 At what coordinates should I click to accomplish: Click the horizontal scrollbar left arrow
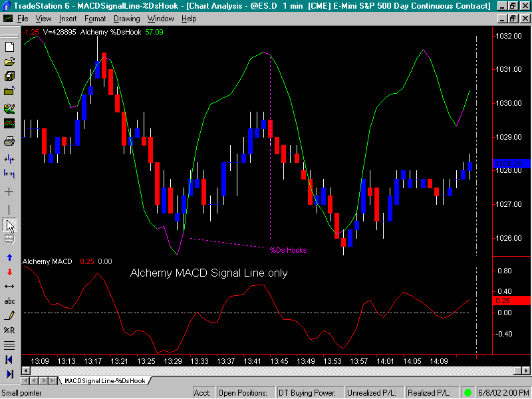(x=25, y=370)
